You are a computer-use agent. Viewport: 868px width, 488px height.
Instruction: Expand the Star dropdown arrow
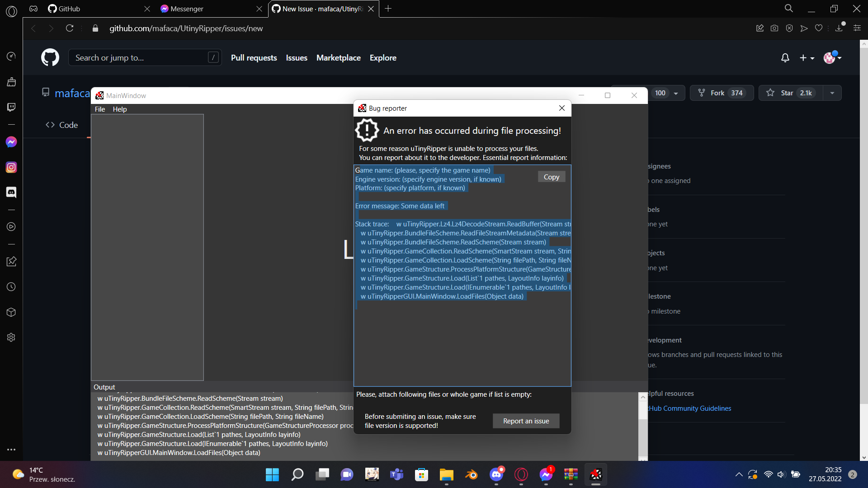(832, 93)
